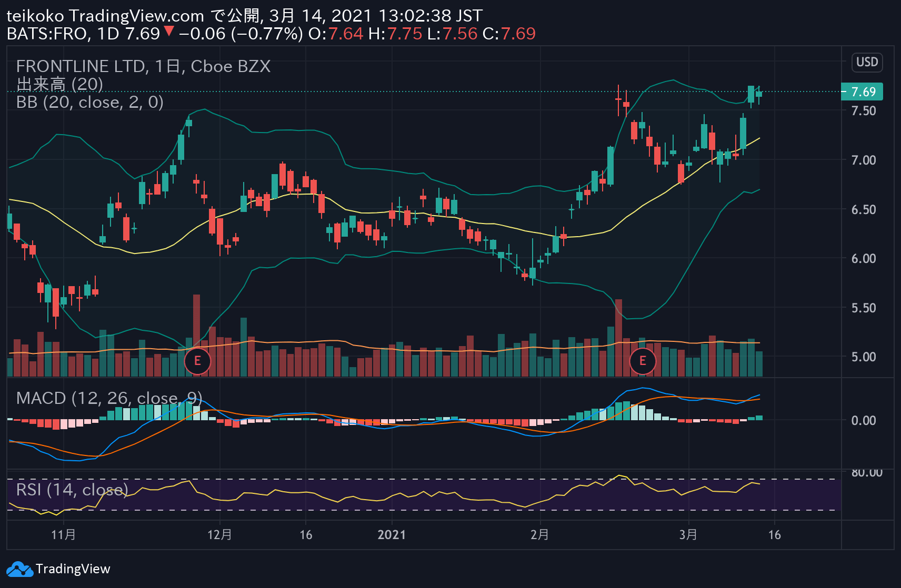
Task: Select the RSI (14, close) indicator legend
Action: pyautogui.click(x=72, y=490)
